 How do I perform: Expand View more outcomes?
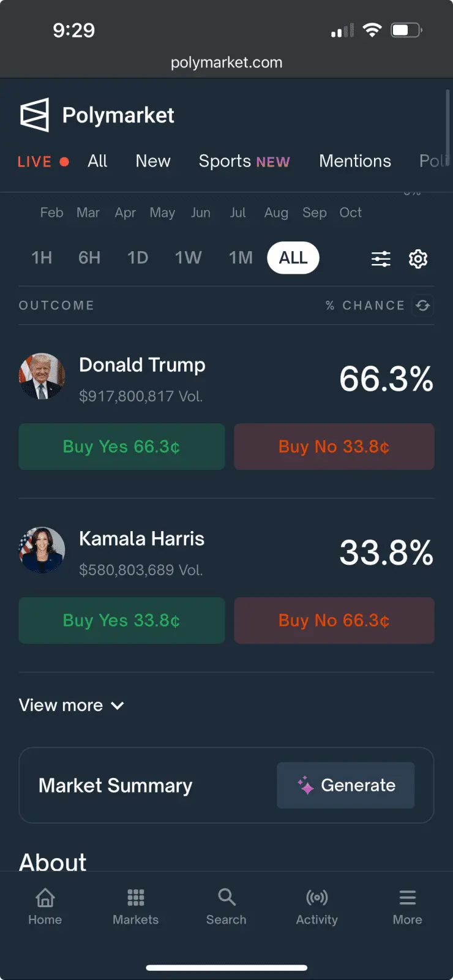click(x=72, y=706)
